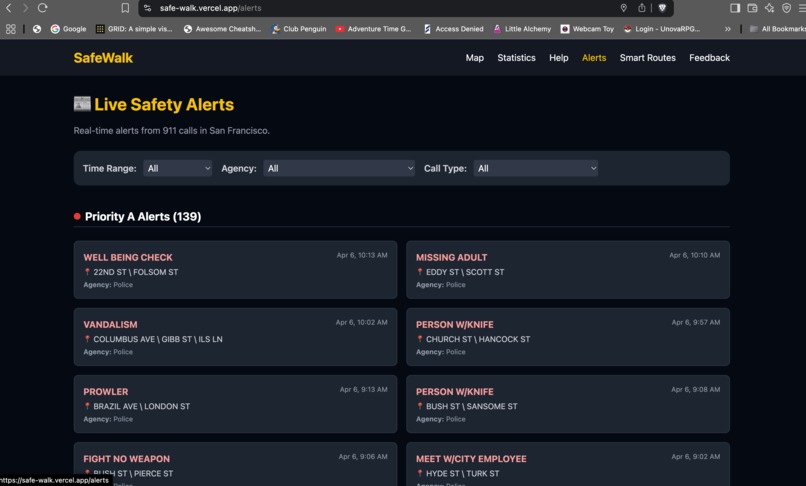Click the EDDY ST \ SCOTT ST location

(x=465, y=272)
